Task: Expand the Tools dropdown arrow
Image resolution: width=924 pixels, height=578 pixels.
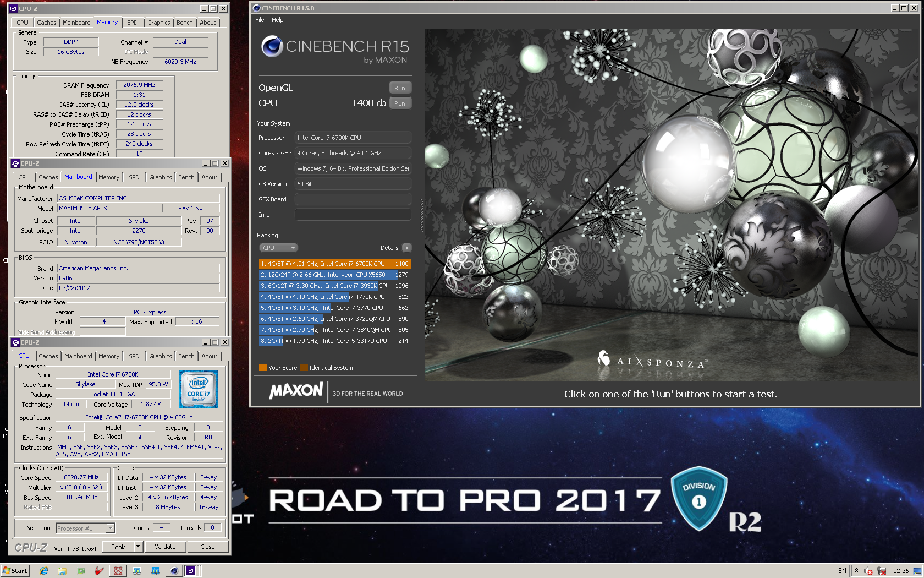Action: click(x=139, y=547)
